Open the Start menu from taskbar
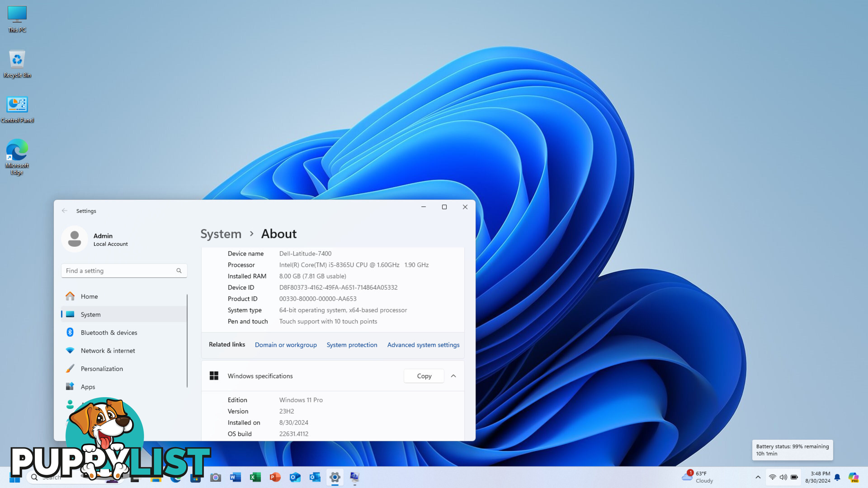868x488 pixels. coord(15,477)
